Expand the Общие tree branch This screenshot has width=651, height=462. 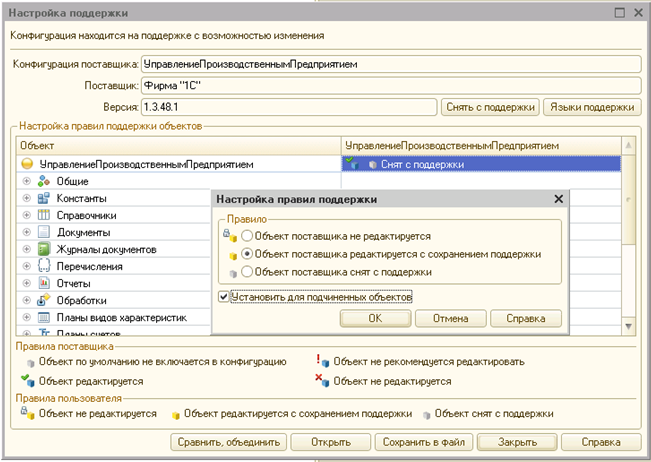click(27, 181)
